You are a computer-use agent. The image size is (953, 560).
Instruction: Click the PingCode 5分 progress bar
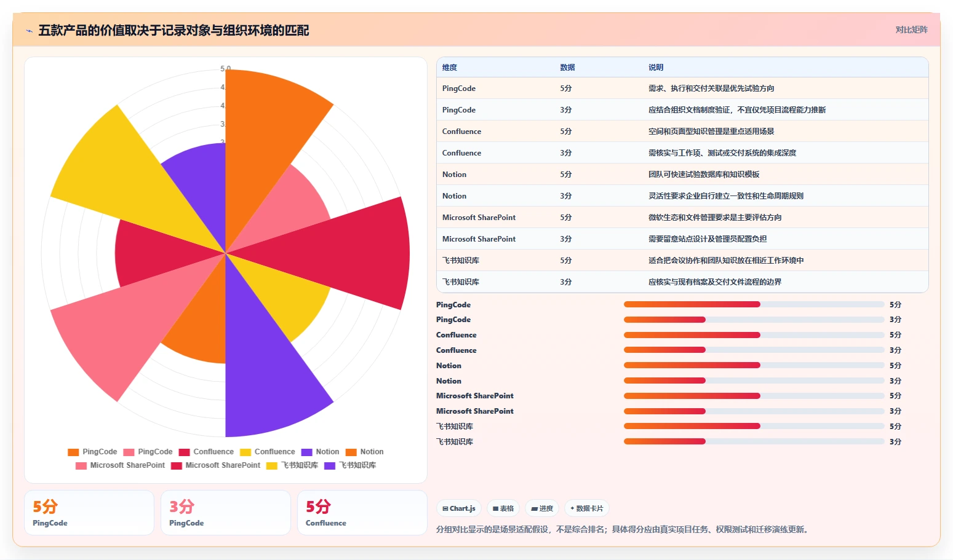pyautogui.click(x=754, y=304)
